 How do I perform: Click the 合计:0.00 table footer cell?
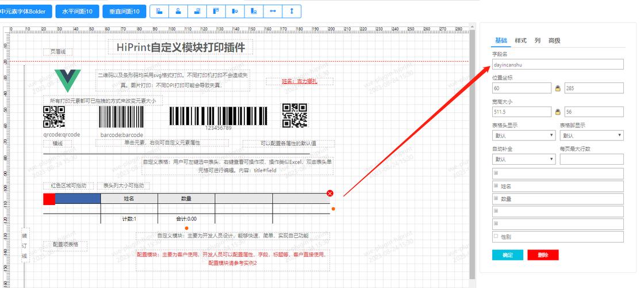pyautogui.click(x=186, y=219)
